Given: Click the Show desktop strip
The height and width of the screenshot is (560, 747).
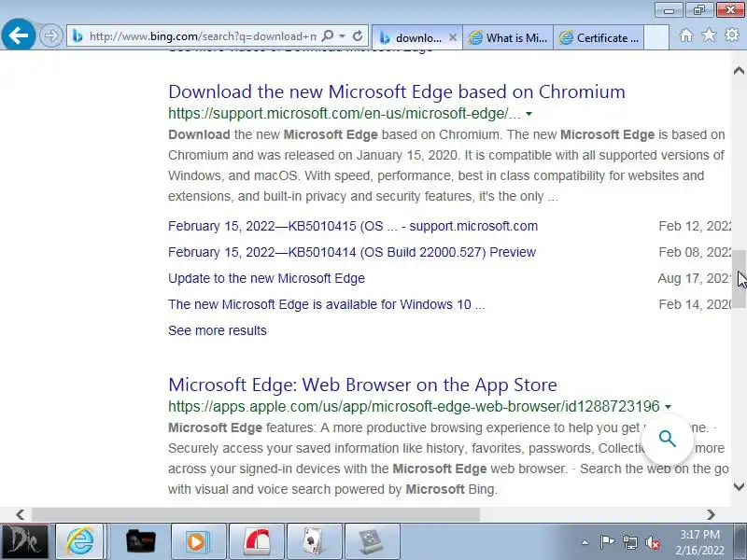Looking at the screenshot, I should coord(742,541).
